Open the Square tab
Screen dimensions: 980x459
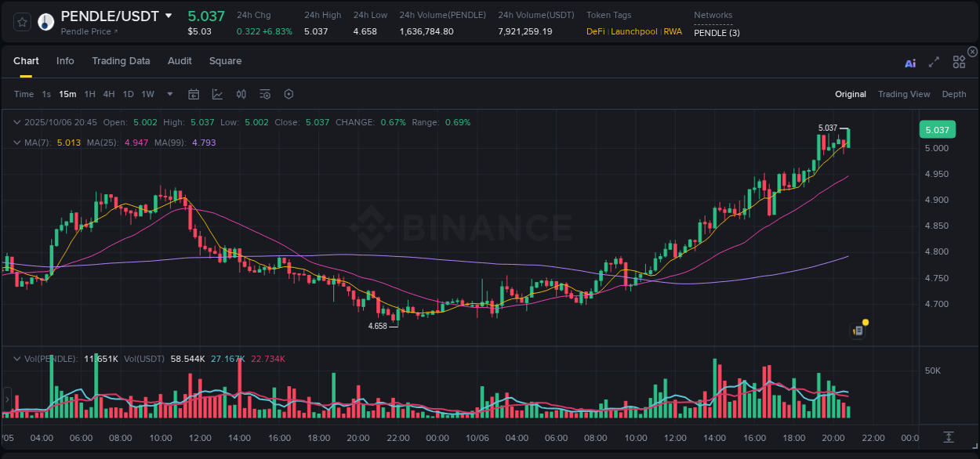click(x=225, y=60)
